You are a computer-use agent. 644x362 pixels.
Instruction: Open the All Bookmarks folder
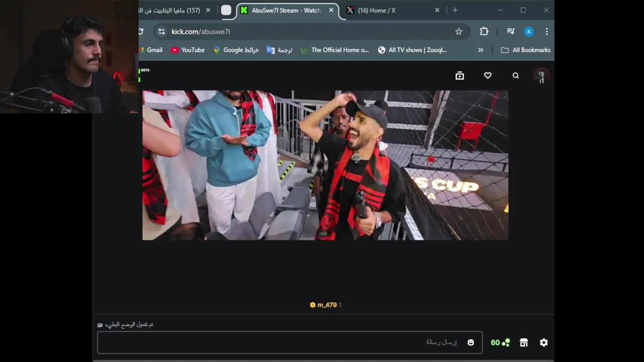point(526,50)
